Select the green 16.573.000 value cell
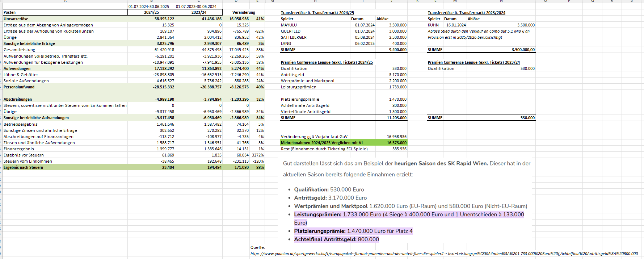 tap(396, 143)
